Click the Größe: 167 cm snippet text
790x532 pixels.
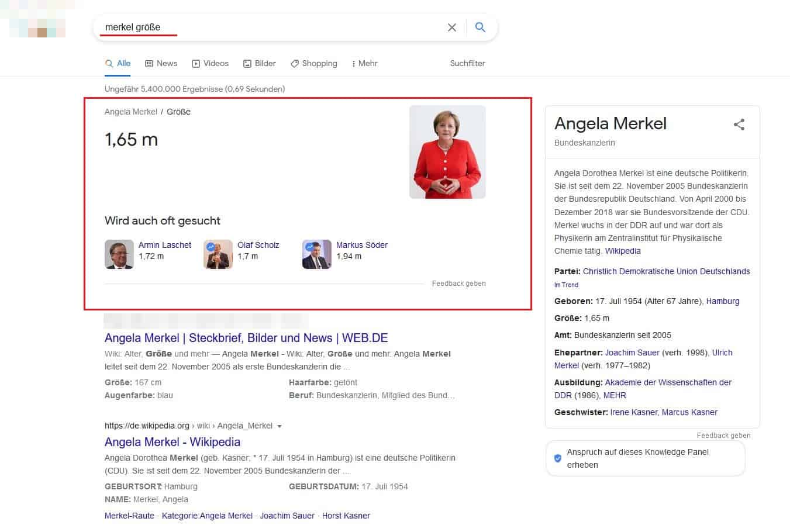pos(133,382)
